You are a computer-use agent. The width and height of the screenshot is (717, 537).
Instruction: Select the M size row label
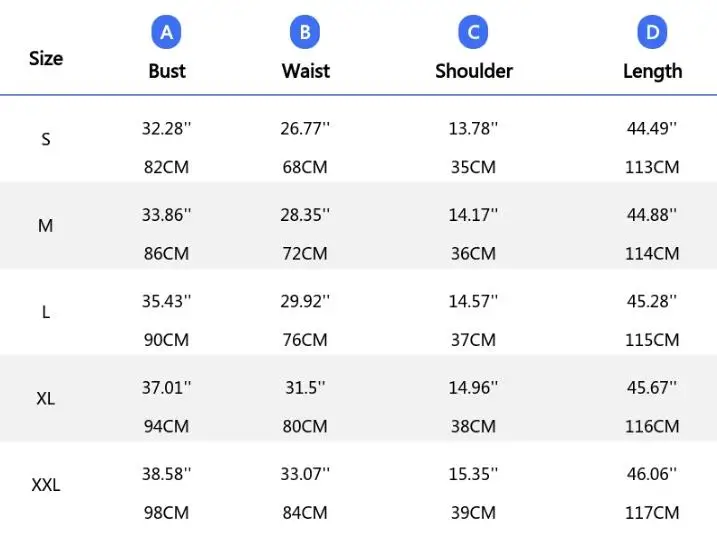(46, 226)
